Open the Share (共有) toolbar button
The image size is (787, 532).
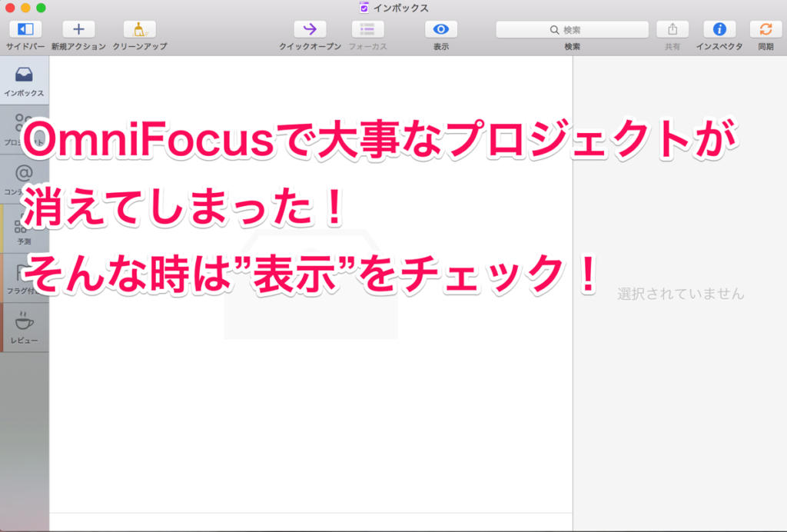672,30
